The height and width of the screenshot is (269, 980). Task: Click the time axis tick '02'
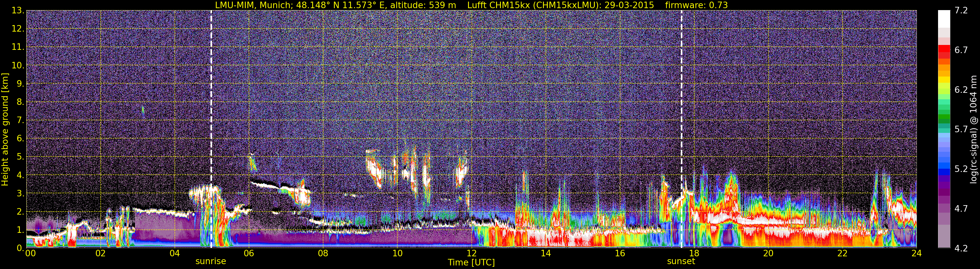pyautogui.click(x=101, y=253)
